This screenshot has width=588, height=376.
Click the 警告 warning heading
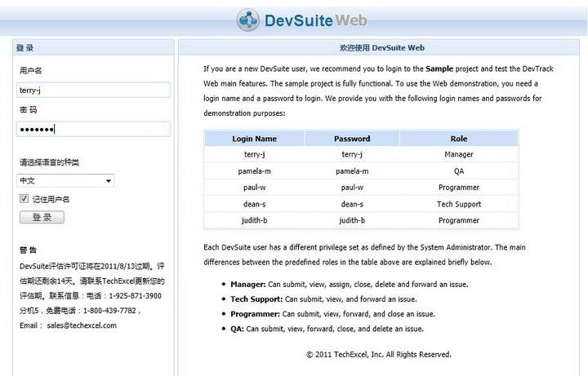(x=28, y=250)
